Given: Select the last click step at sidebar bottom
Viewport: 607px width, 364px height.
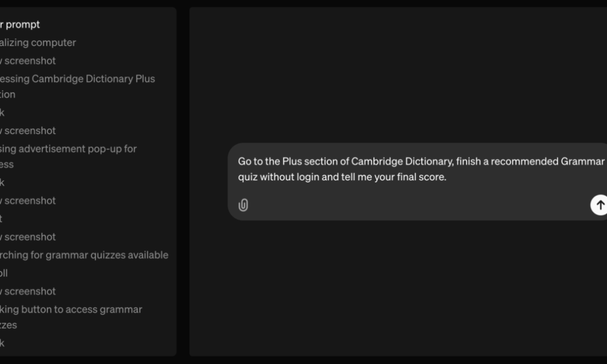Looking at the screenshot, I should click(3, 343).
